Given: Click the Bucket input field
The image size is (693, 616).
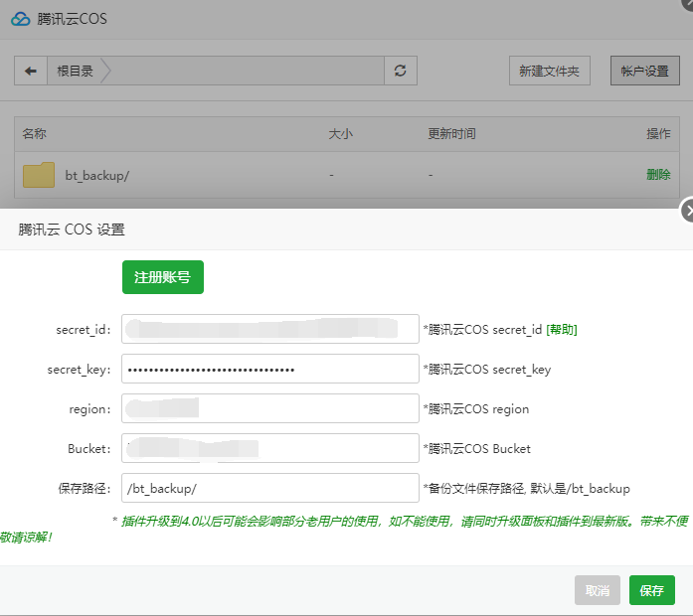Looking at the screenshot, I should (x=270, y=448).
